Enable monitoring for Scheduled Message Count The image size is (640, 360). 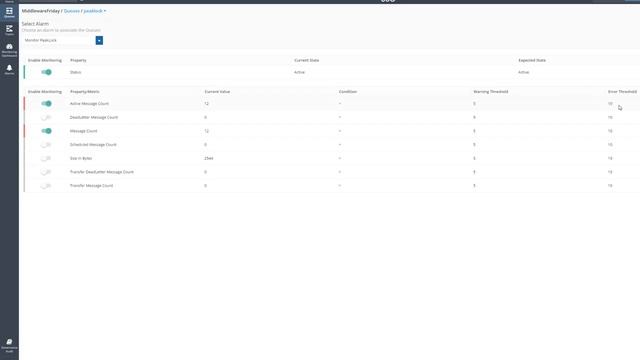point(46,145)
